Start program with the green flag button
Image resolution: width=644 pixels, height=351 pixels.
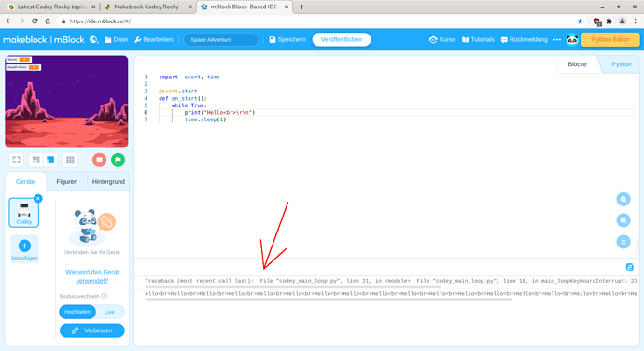pyautogui.click(x=119, y=160)
